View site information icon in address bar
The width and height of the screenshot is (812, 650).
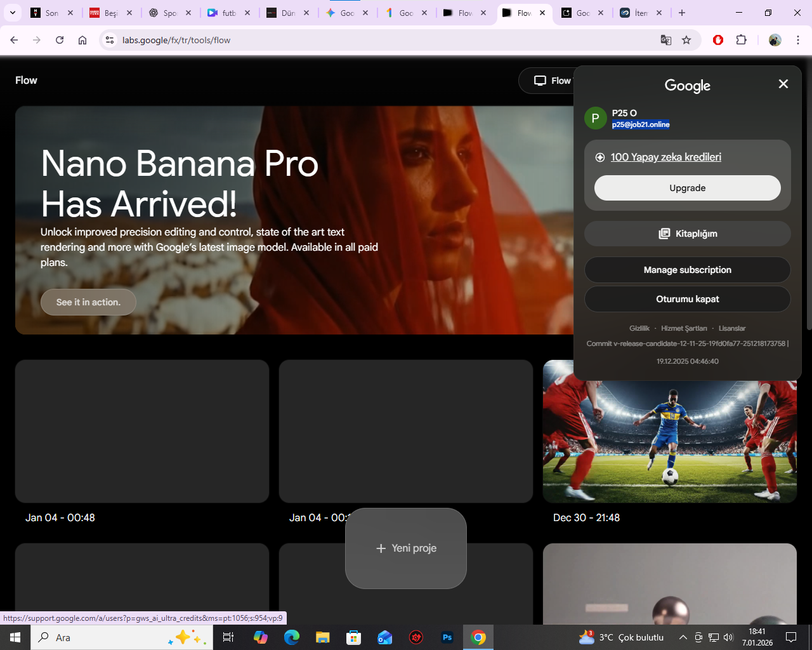(x=110, y=40)
